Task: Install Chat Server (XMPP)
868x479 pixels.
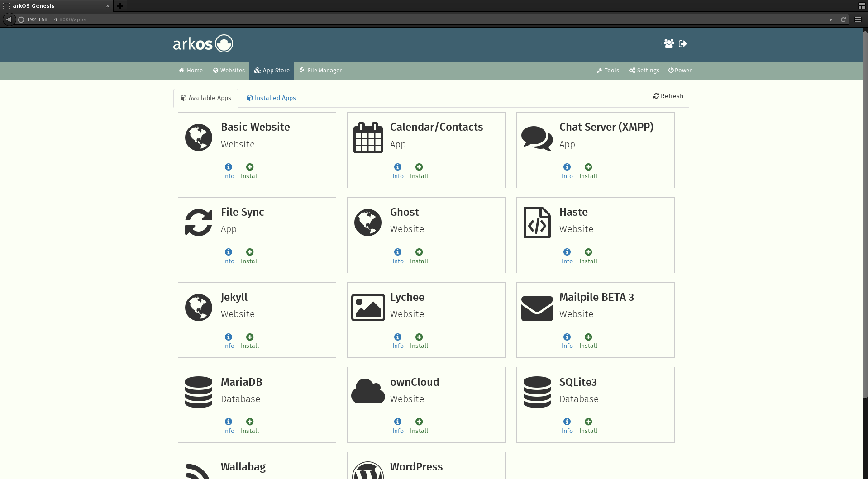Action: tap(588, 171)
